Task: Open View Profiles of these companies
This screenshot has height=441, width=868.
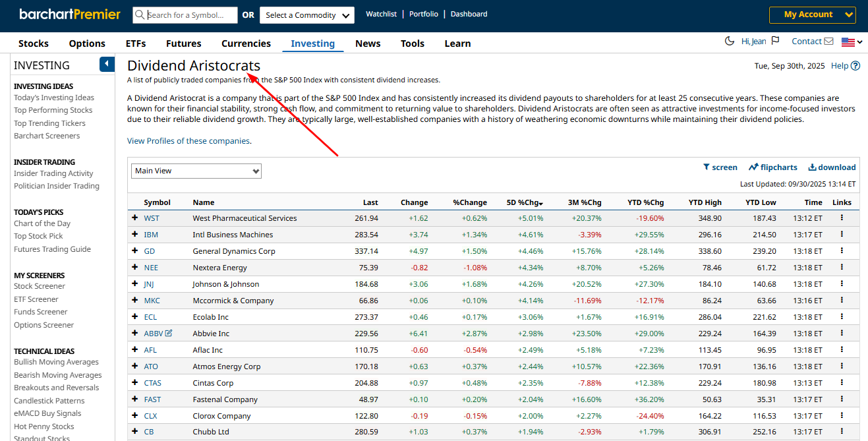Action: click(x=188, y=140)
